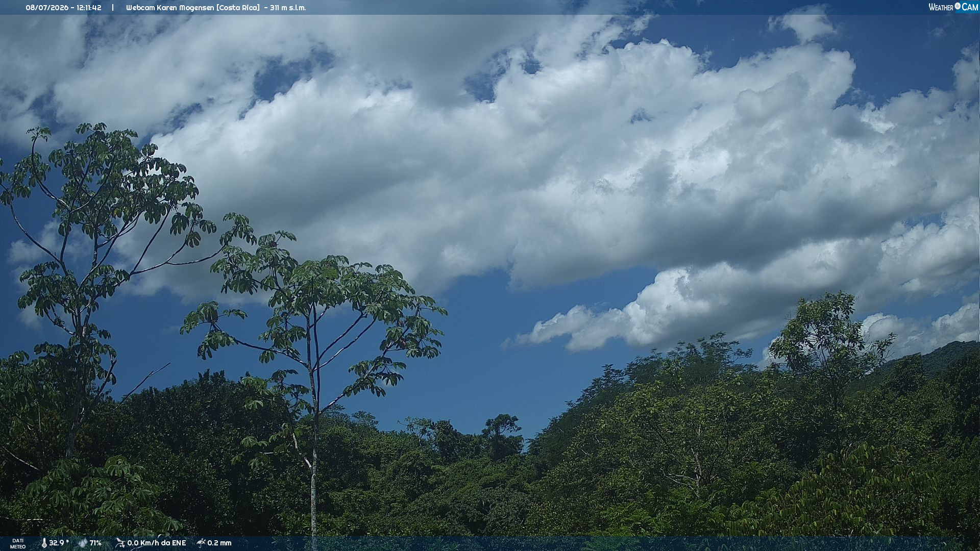Select the 08/07/2026 - 12:11:42 timestamp
Viewport: 980px width, 551px height.
(63, 8)
